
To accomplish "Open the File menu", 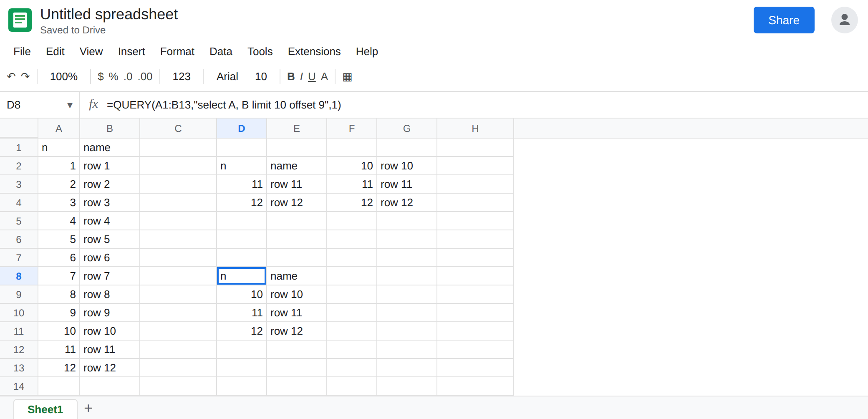I will pos(22,51).
